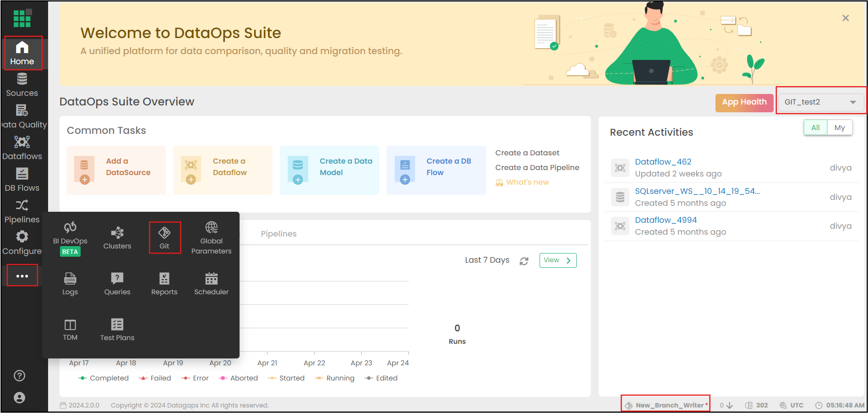Click Create a Data Model card

[x=329, y=170]
